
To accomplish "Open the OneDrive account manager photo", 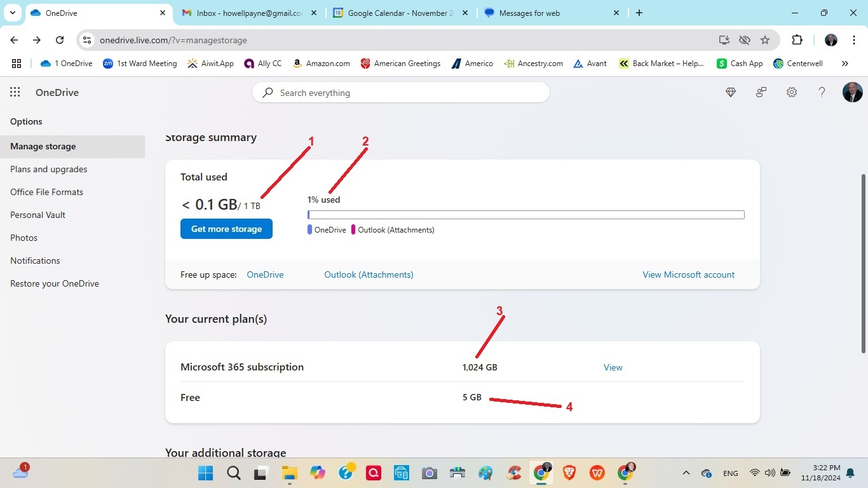I will [x=852, y=92].
